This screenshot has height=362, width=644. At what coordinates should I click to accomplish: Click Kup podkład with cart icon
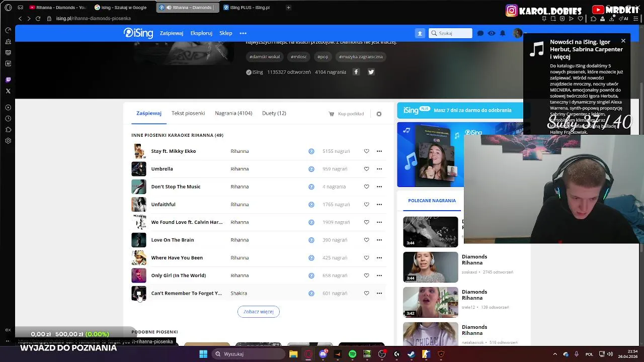click(346, 114)
